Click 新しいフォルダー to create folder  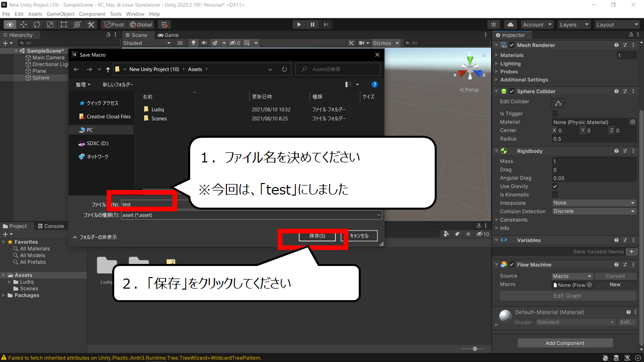click(x=118, y=85)
